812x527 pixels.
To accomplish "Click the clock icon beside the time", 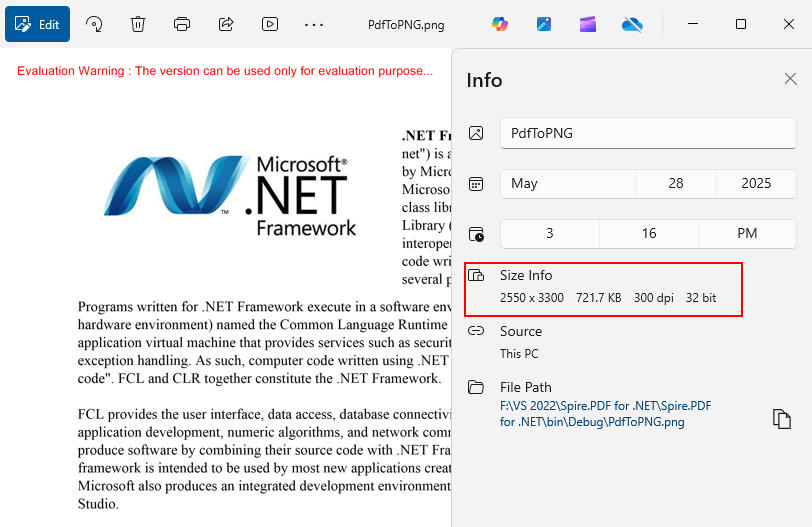I will click(476, 234).
